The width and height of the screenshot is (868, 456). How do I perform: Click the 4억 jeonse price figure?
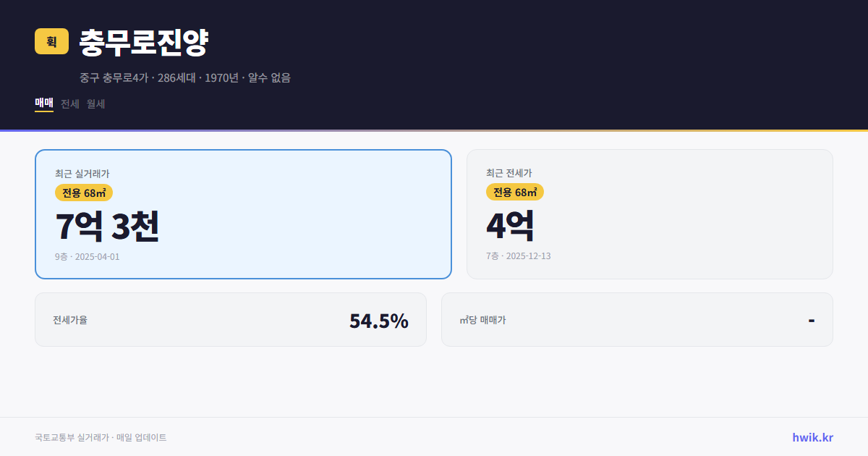click(x=510, y=226)
